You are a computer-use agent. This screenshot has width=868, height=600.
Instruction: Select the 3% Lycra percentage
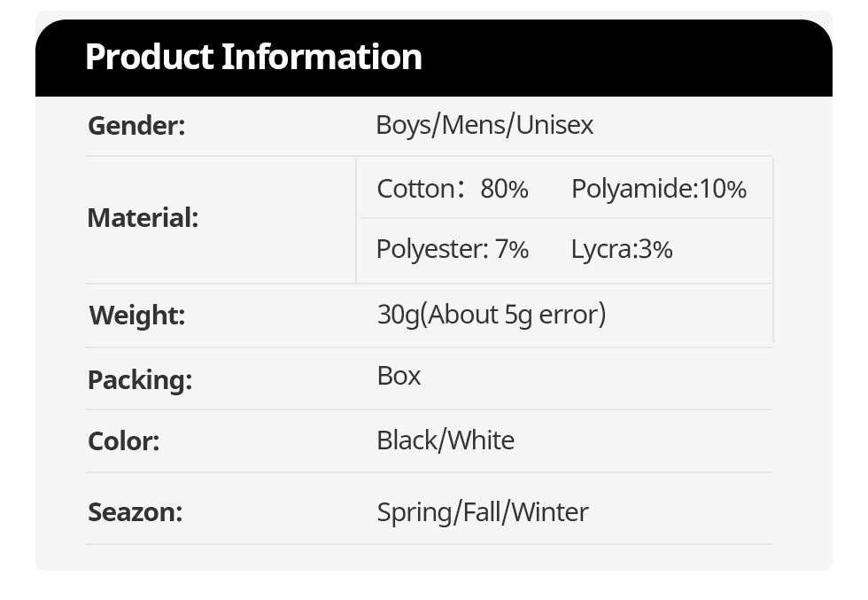[x=655, y=249]
